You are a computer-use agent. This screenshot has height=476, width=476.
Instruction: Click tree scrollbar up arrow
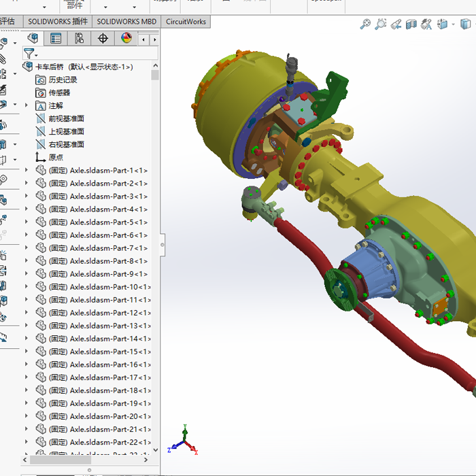(x=156, y=65)
